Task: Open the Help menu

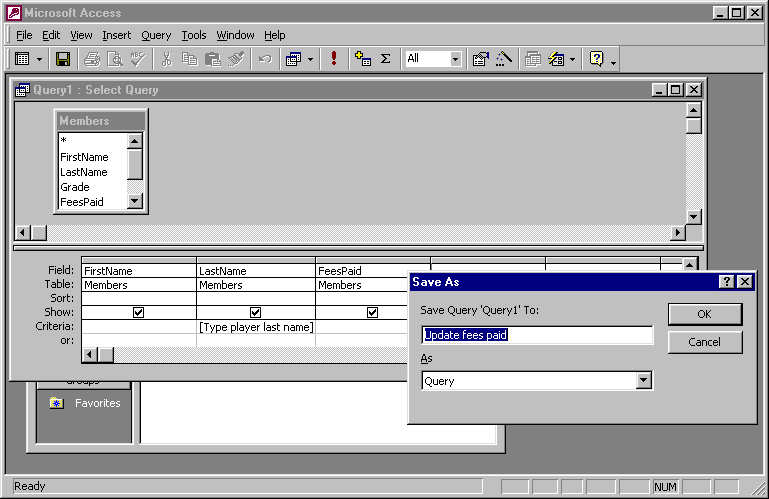Action: point(275,35)
